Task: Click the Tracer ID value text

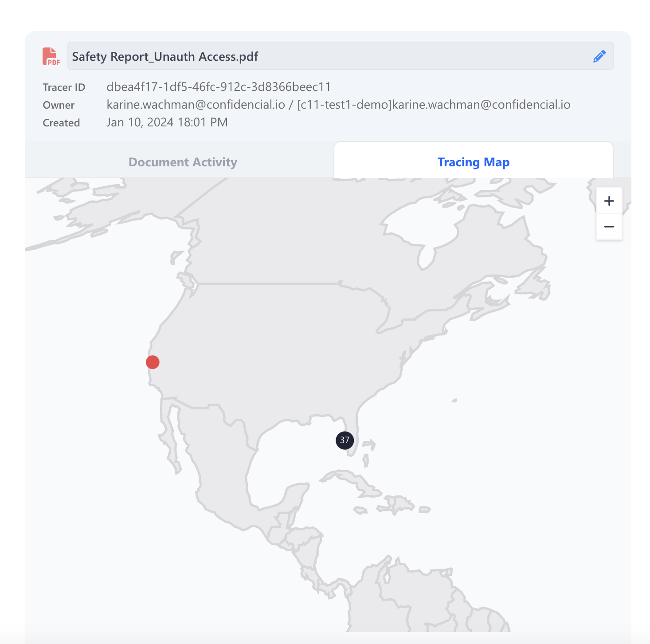Action: 219,87
